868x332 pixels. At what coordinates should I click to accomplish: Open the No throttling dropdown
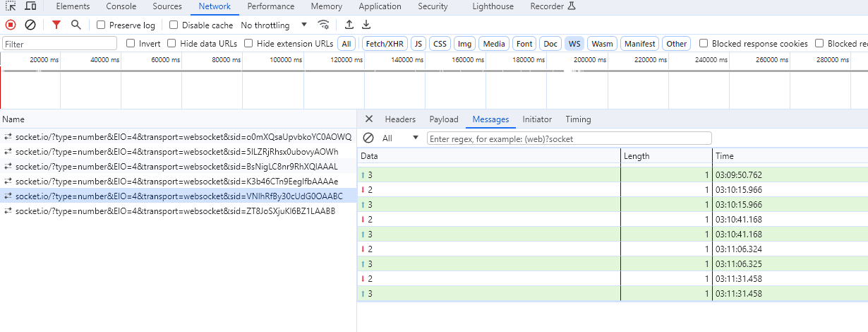click(274, 25)
